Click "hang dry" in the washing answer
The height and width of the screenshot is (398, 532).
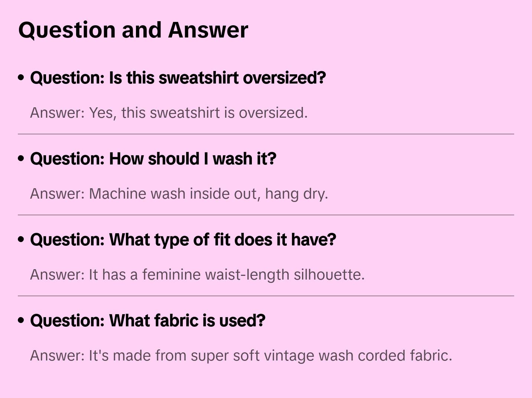pyautogui.click(x=296, y=194)
